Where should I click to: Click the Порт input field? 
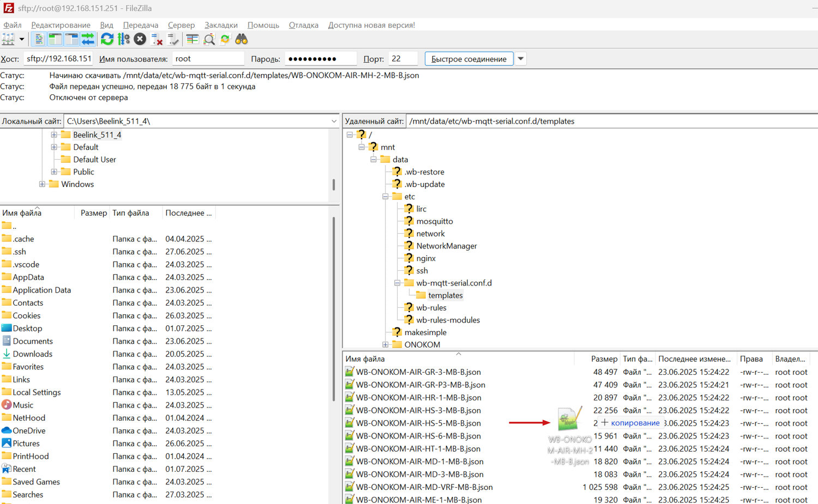[x=403, y=59]
